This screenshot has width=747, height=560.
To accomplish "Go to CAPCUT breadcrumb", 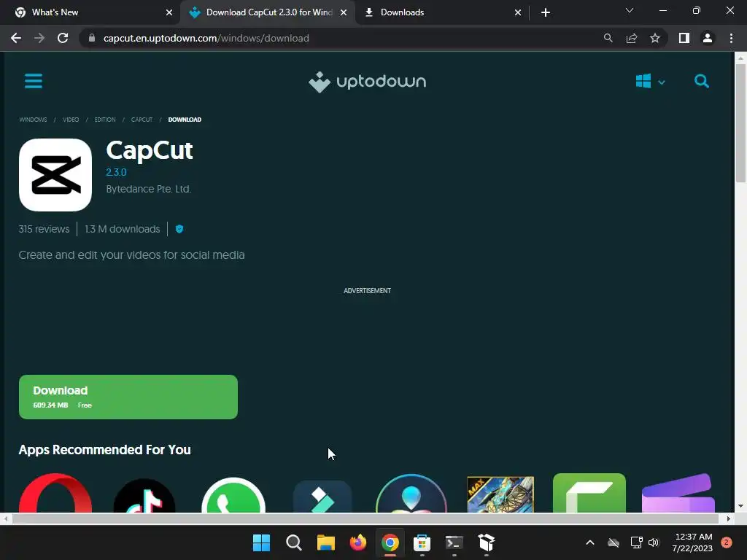I will (x=142, y=120).
